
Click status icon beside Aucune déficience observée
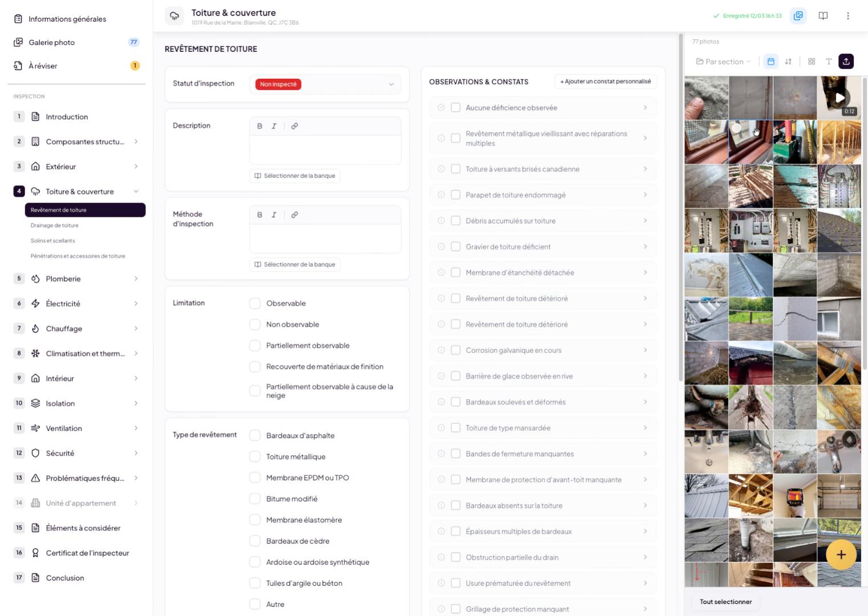(441, 107)
